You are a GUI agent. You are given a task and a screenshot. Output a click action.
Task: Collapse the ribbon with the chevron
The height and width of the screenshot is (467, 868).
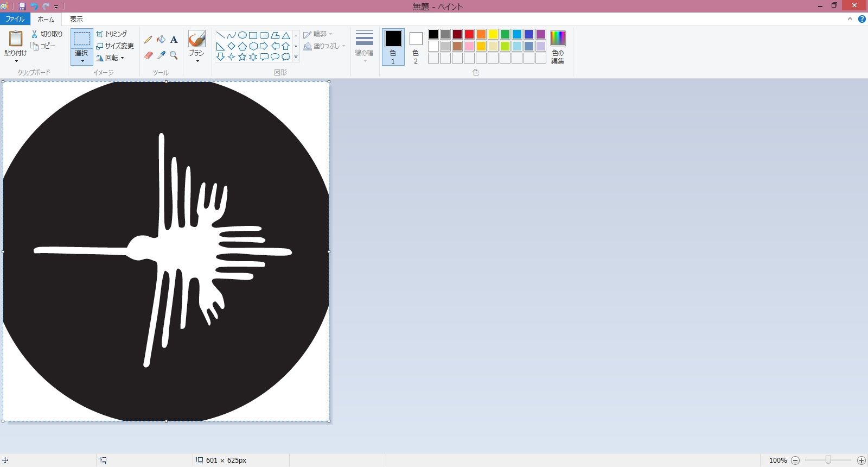850,19
